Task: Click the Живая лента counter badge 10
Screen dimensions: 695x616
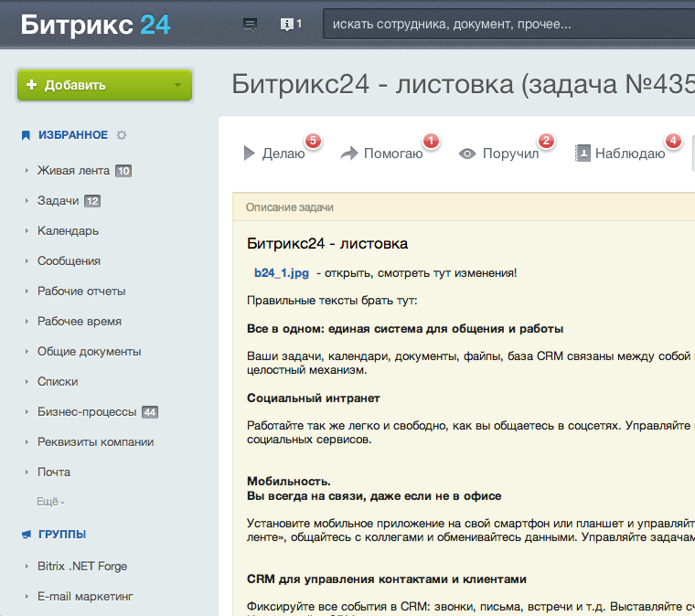Action: pyautogui.click(x=123, y=171)
